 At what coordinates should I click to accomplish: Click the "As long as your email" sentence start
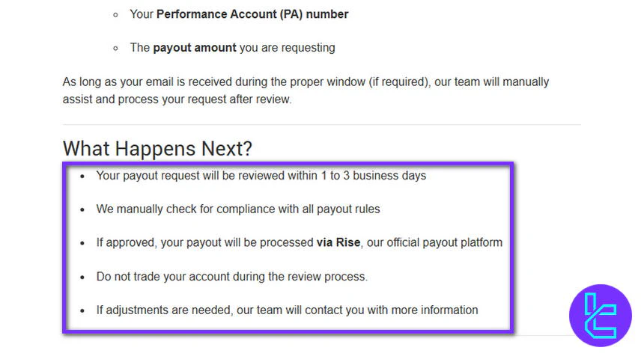pos(120,82)
